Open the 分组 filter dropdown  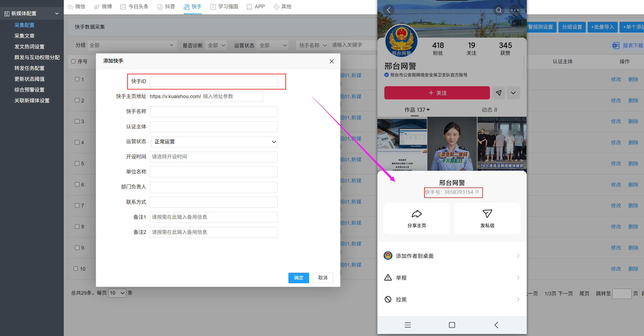coord(132,45)
